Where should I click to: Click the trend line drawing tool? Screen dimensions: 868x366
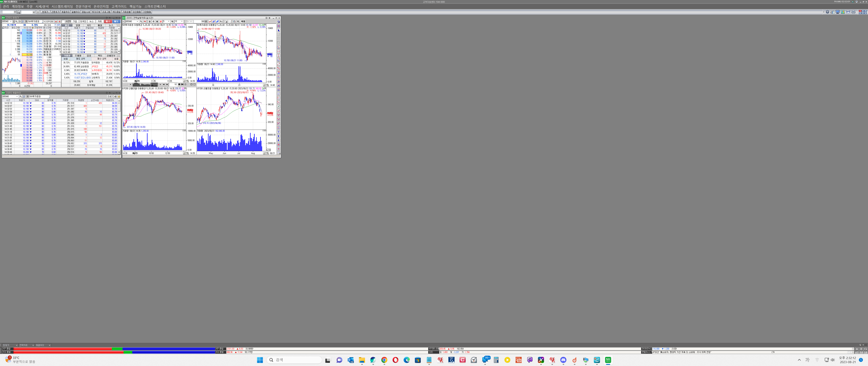coord(278,64)
